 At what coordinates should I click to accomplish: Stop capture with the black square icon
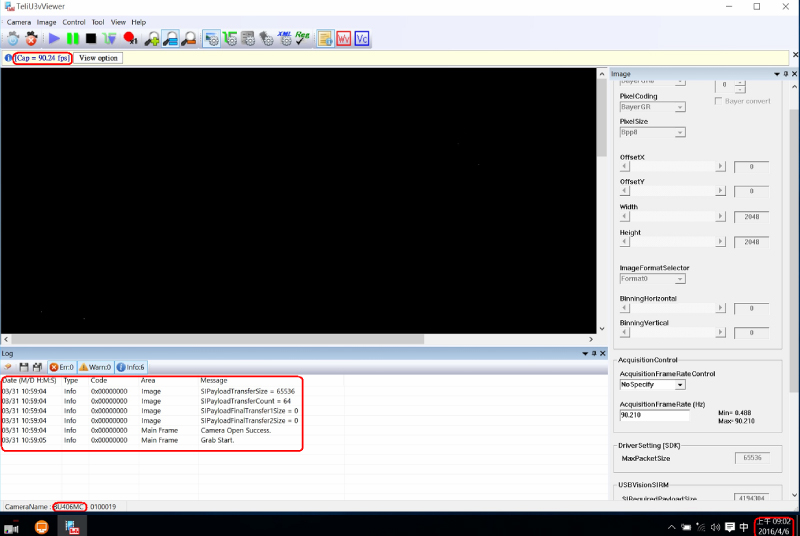[x=91, y=39]
